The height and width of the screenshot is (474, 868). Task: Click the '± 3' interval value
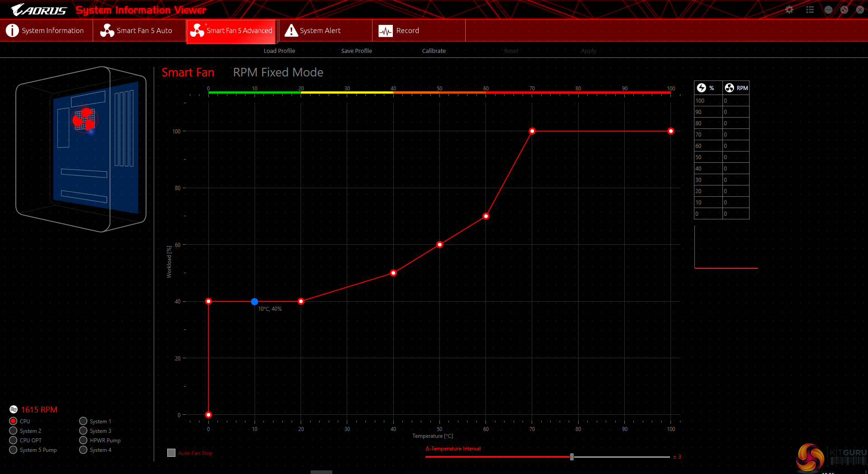coord(677,457)
